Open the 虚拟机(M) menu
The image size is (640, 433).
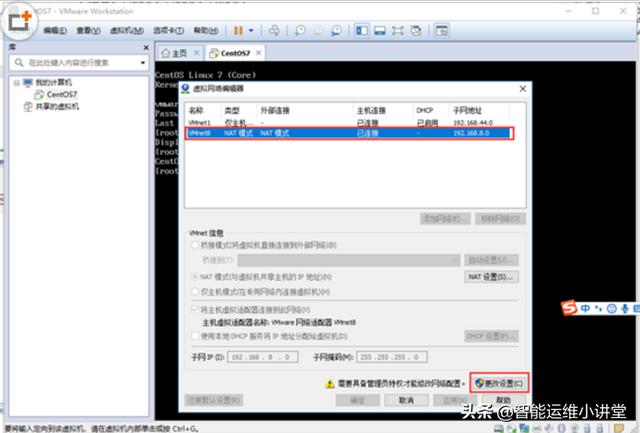pos(127,31)
